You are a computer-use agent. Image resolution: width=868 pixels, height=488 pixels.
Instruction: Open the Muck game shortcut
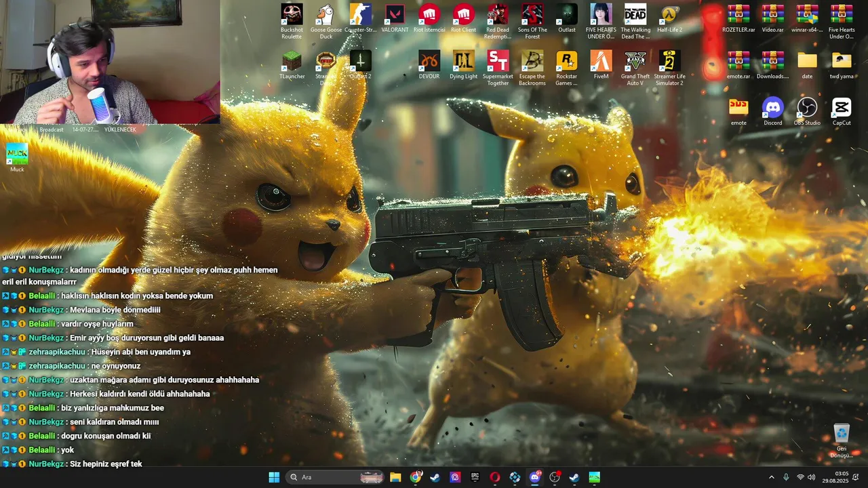click(x=17, y=158)
